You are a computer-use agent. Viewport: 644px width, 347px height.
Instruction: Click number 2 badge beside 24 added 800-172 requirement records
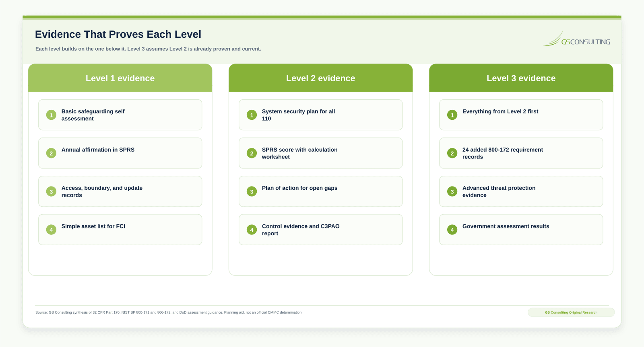452,153
